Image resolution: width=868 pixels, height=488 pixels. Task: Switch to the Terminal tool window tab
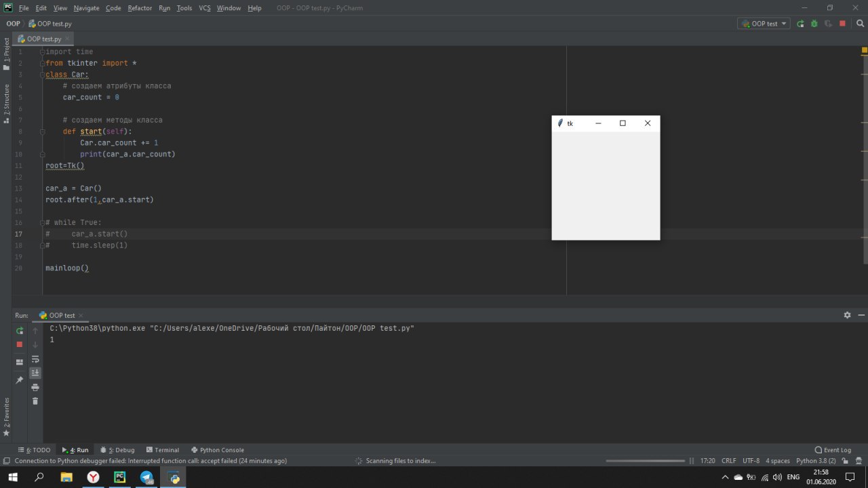coord(162,450)
